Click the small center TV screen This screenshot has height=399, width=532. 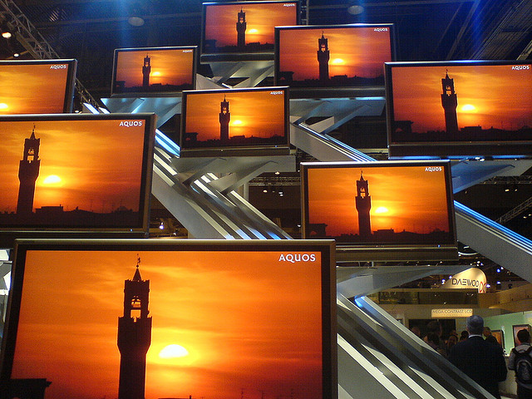[x=234, y=120]
